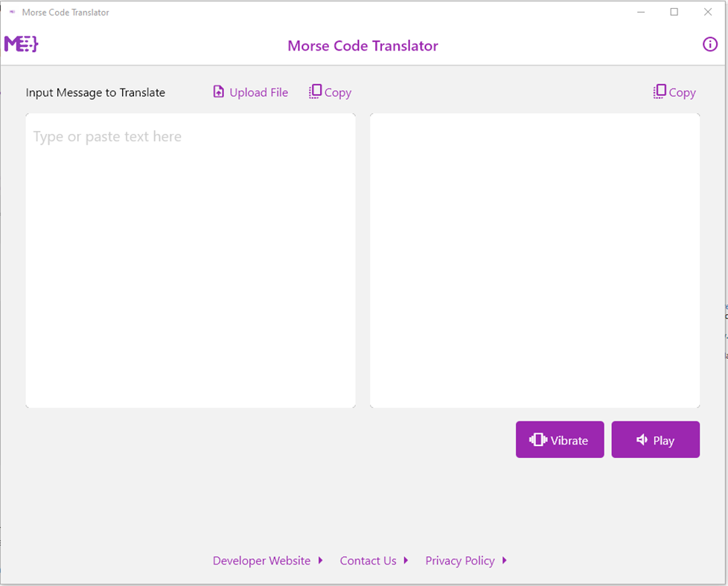This screenshot has width=728, height=586.
Task: Copy the translated output on the right
Action: point(674,92)
